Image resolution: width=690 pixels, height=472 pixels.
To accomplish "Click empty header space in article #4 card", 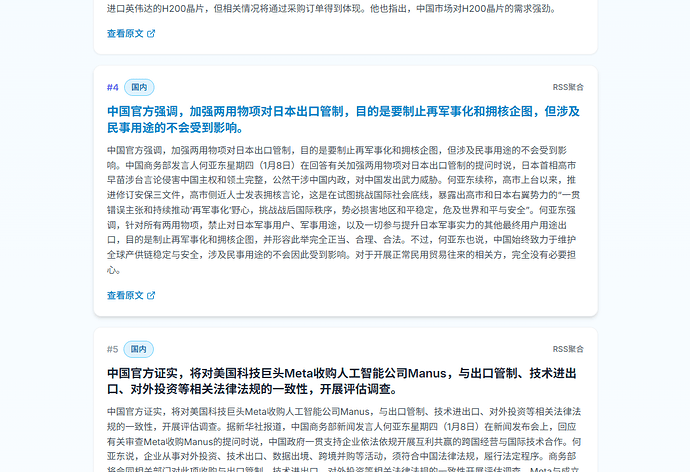I will pos(350,87).
